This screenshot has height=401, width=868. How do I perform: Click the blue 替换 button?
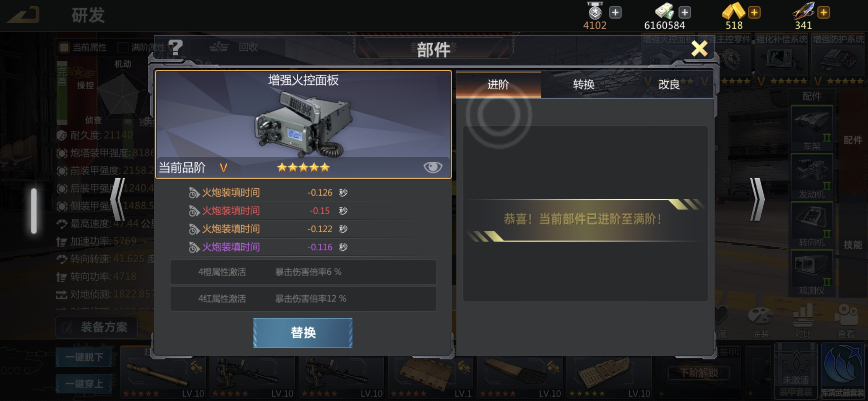[x=303, y=333]
